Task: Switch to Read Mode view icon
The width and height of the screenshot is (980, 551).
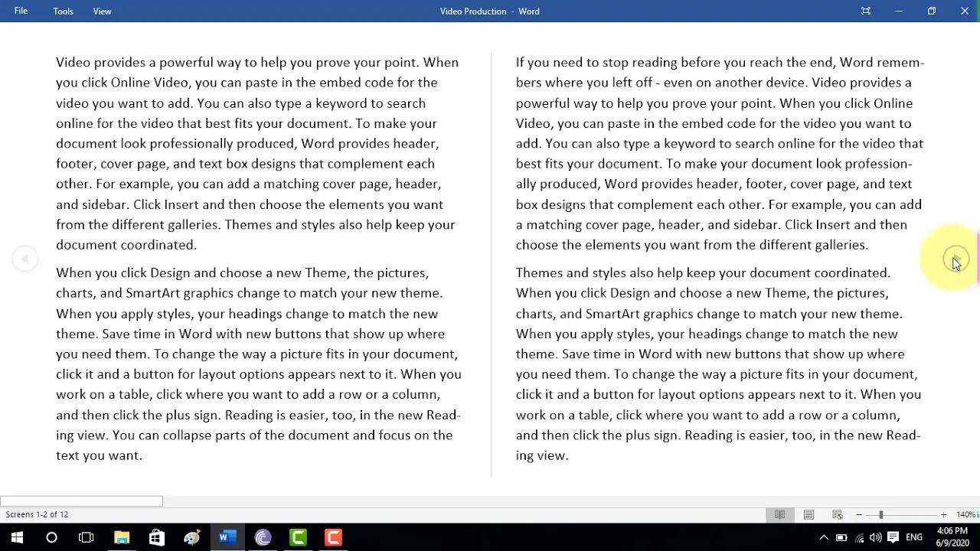Action: 779,515
